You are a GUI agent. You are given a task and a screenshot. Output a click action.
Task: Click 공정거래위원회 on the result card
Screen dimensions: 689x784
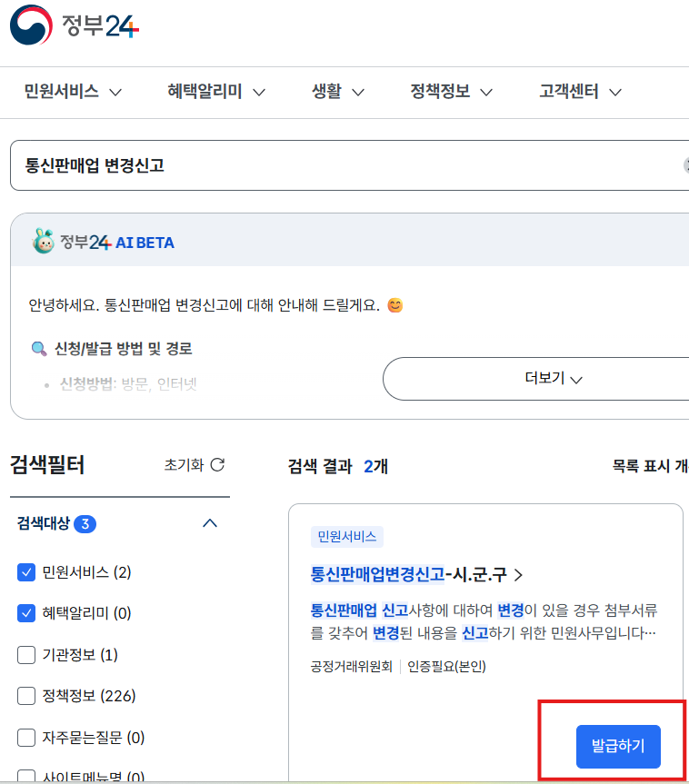pyautogui.click(x=351, y=666)
